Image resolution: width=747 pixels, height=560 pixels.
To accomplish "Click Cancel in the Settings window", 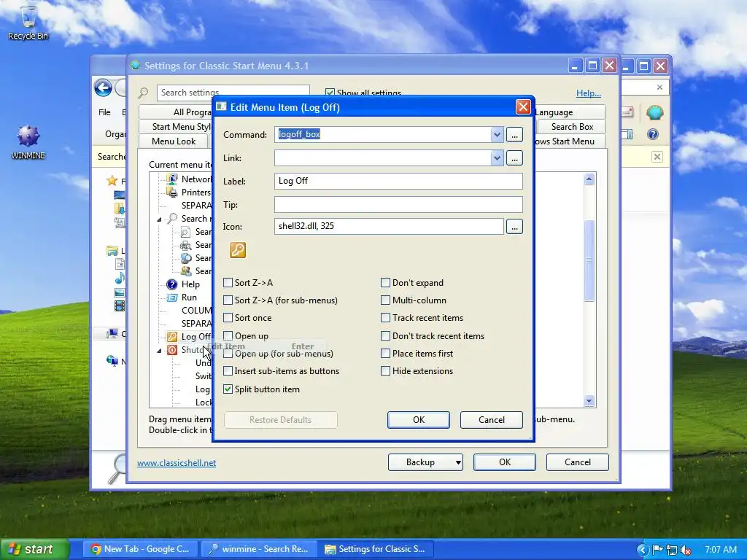I will tap(578, 462).
